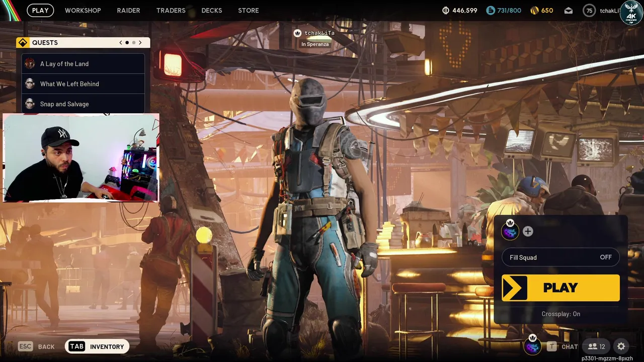644x362 pixels.
Task: Open the PLAY tab in top navigation
Action: click(x=40, y=10)
